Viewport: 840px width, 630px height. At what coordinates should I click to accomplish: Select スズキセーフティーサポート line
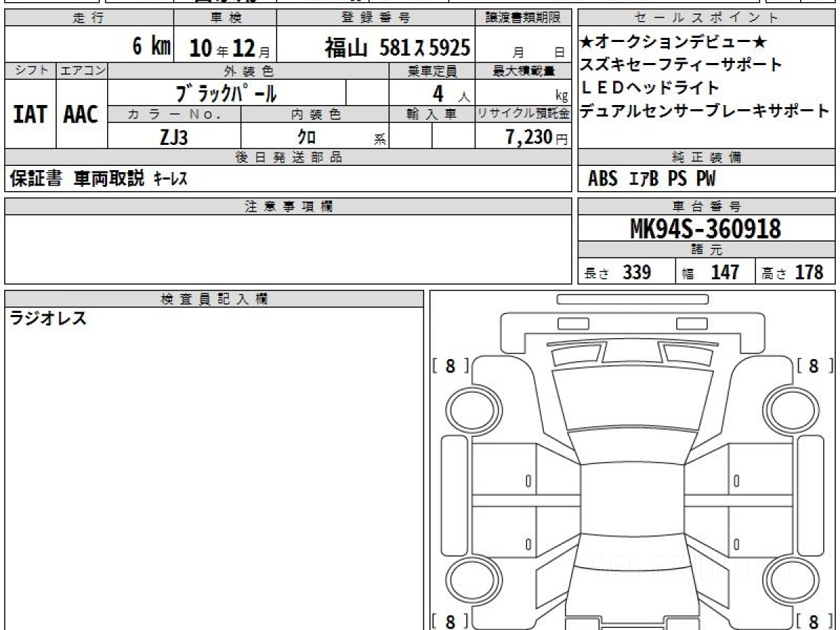pyautogui.click(x=681, y=65)
